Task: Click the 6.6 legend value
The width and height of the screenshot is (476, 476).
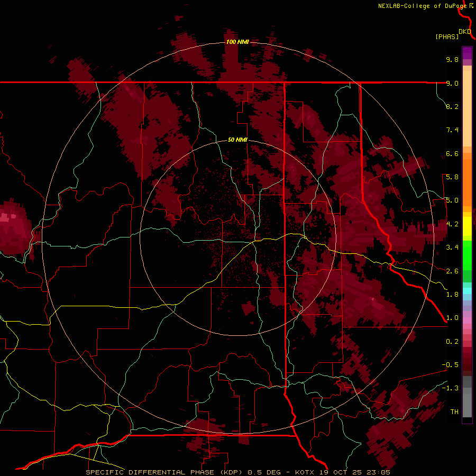Action: [452, 153]
